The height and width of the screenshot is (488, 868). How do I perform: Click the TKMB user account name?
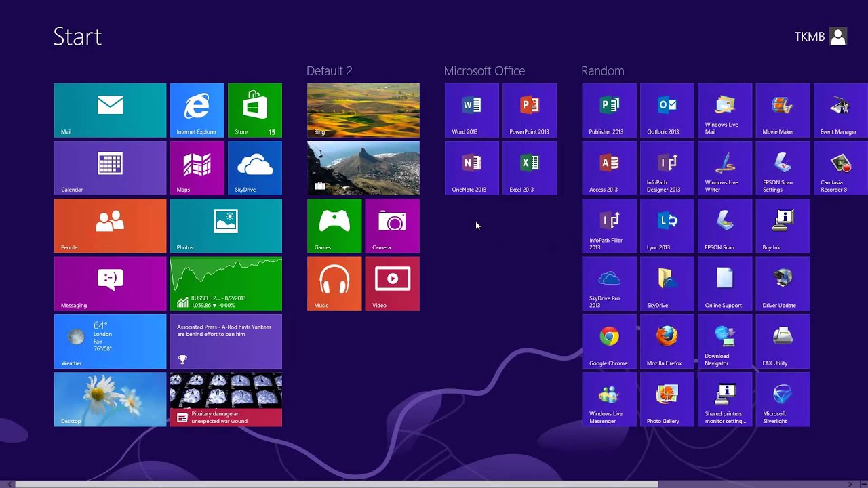pyautogui.click(x=809, y=37)
